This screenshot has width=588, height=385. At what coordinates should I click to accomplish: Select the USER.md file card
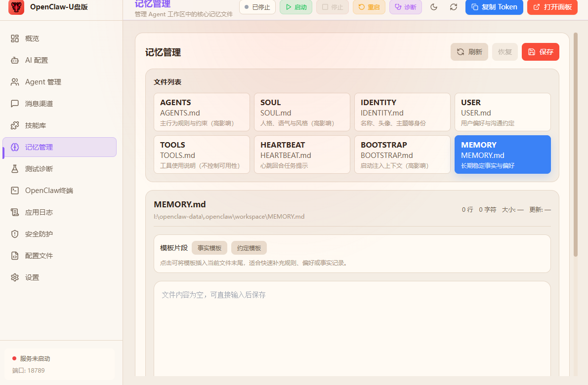503,112
